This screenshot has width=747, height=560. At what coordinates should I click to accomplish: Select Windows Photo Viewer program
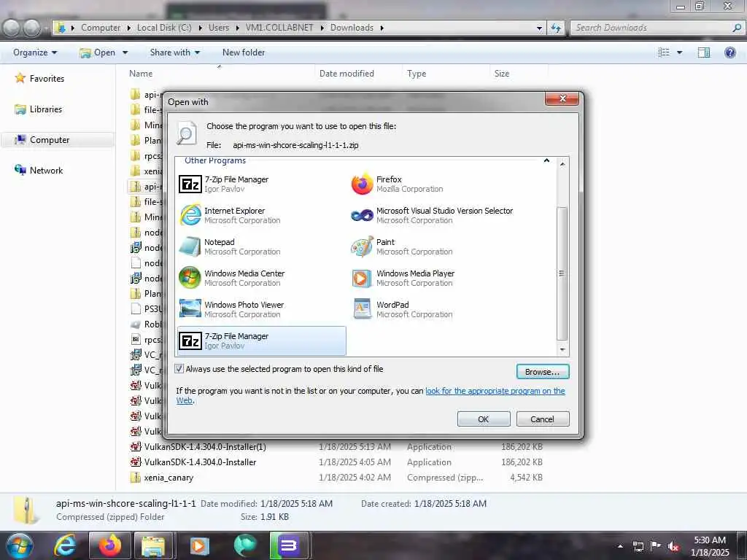point(261,309)
